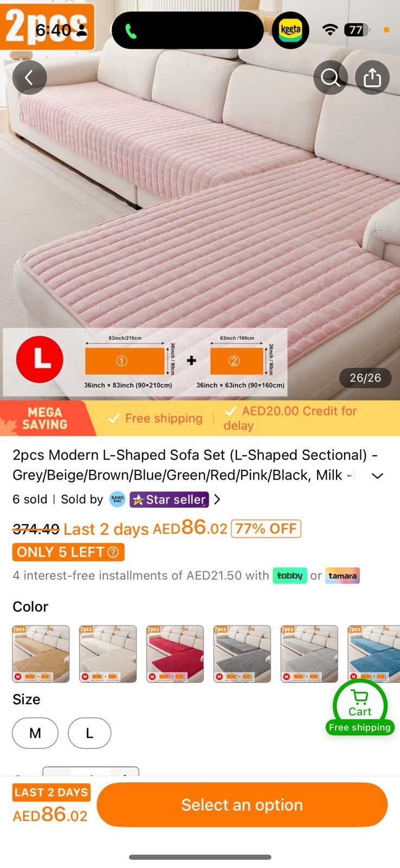This screenshot has width=400, height=868.
Task: Choose the red sofa cover color
Action: point(175,654)
